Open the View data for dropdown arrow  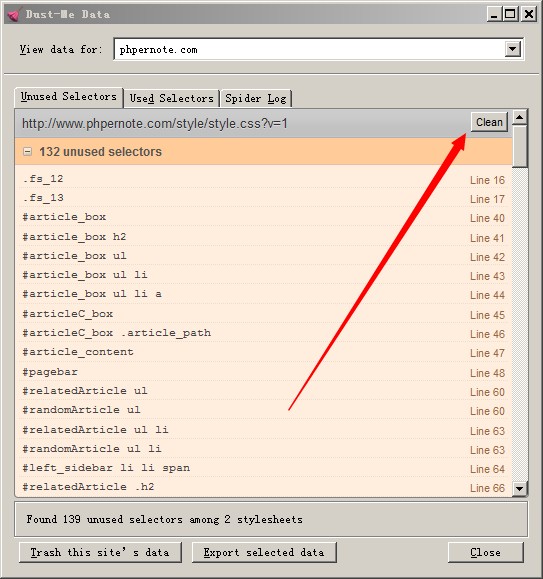(x=512, y=49)
